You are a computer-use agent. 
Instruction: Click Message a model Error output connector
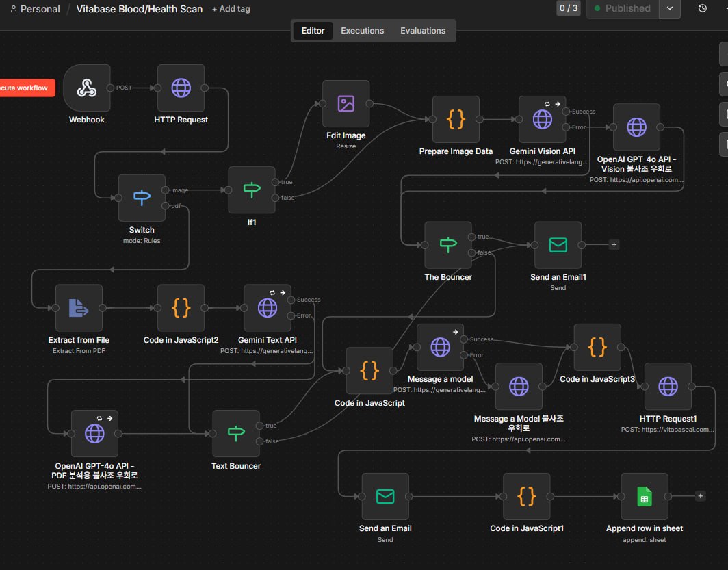pos(464,355)
